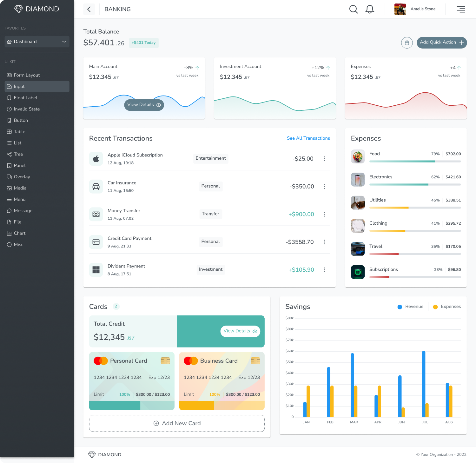Open the Table section in the sidebar
Screen dimensions: 476x463
(x=19, y=131)
